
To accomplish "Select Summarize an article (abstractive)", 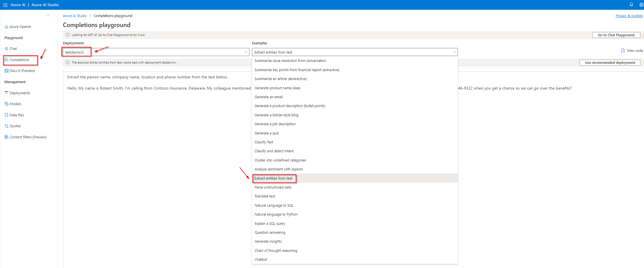I will pyautogui.click(x=355, y=79).
